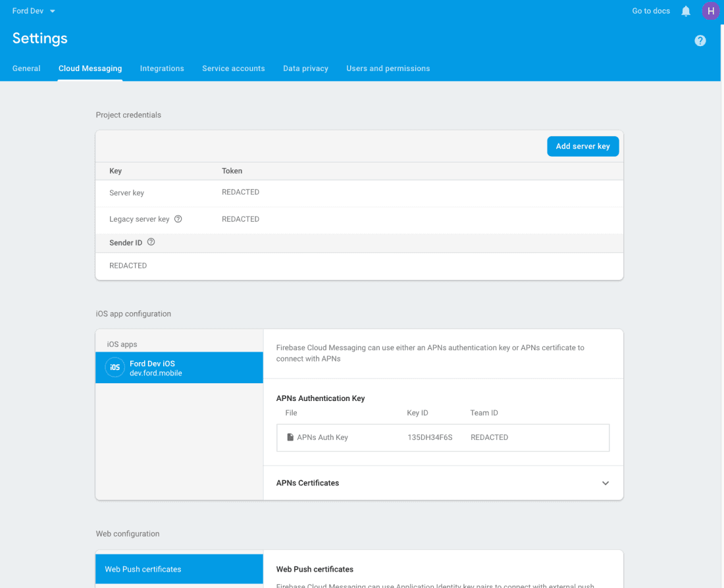724x588 pixels.
Task: Select the Cloud Messaging tab
Action: (x=90, y=68)
